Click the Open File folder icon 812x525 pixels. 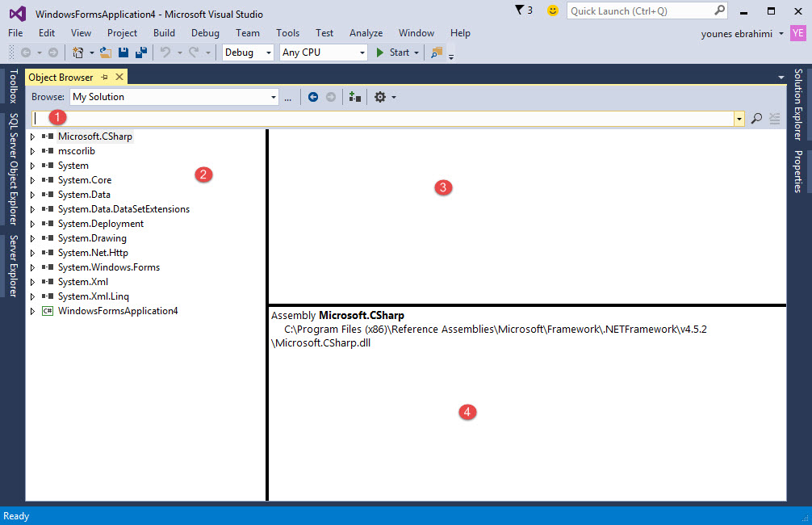tap(106, 52)
